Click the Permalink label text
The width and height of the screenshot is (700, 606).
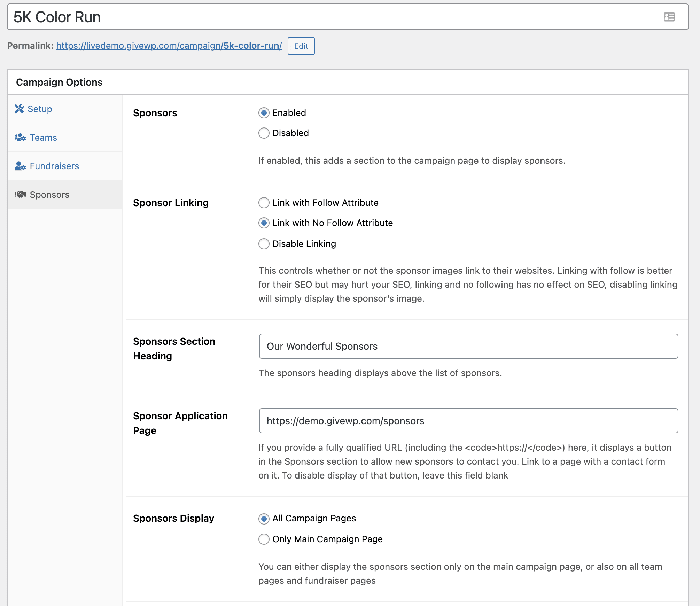(x=30, y=46)
